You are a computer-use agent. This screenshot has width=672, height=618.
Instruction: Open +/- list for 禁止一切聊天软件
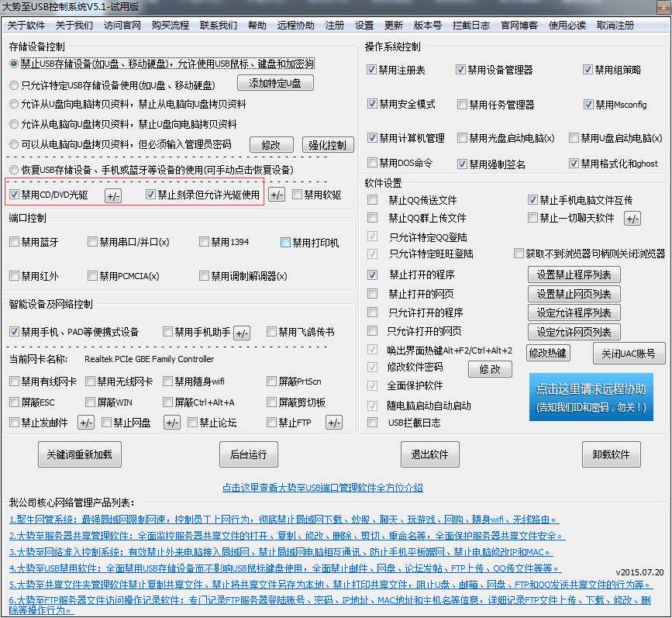(632, 218)
